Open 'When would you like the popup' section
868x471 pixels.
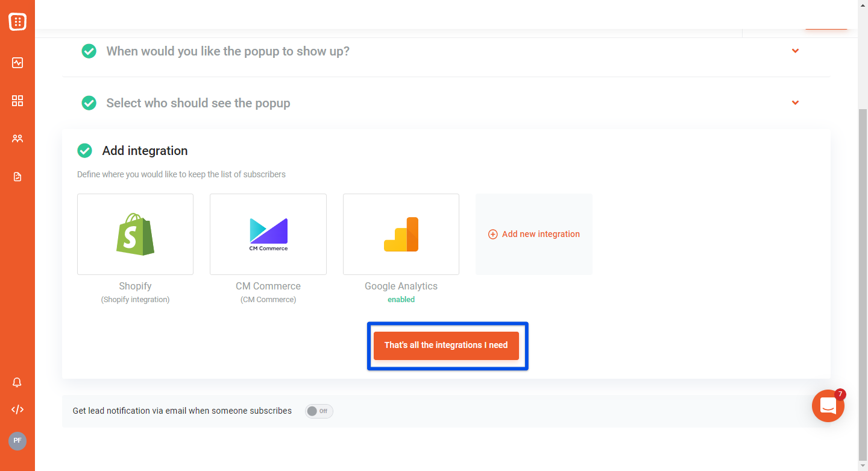pos(228,51)
